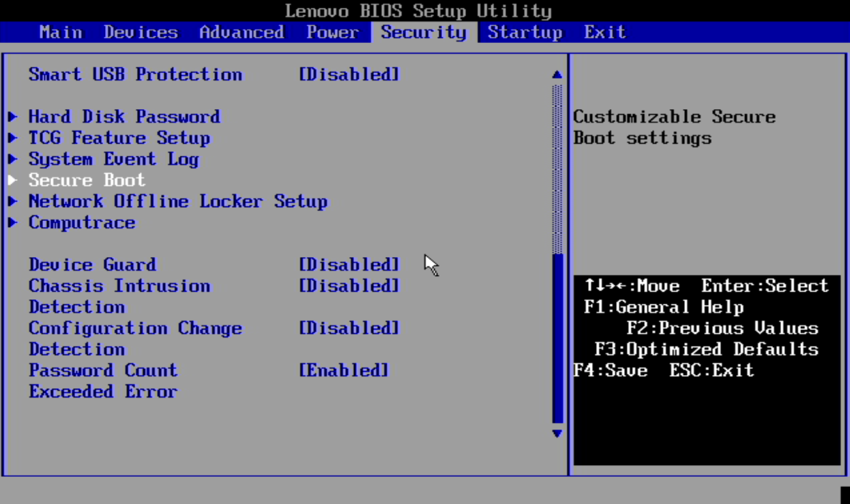Select the Chassis Intrusion Detection label
Screen dimensions: 850x504
[x=119, y=296]
